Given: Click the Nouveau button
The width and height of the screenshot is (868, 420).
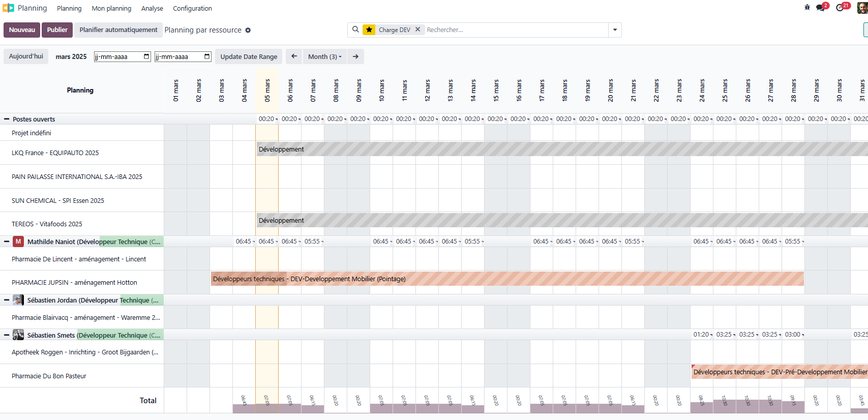Looking at the screenshot, I should [22, 30].
